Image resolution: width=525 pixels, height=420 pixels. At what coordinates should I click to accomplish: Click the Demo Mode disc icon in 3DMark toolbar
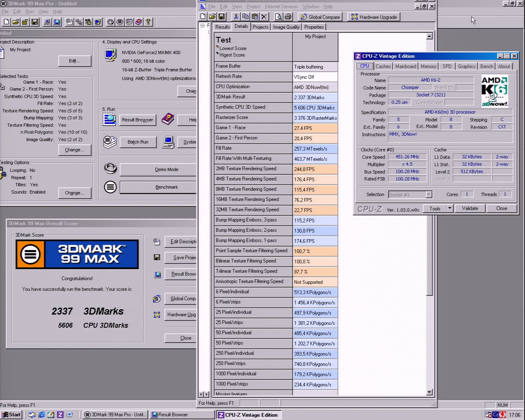coord(110,22)
